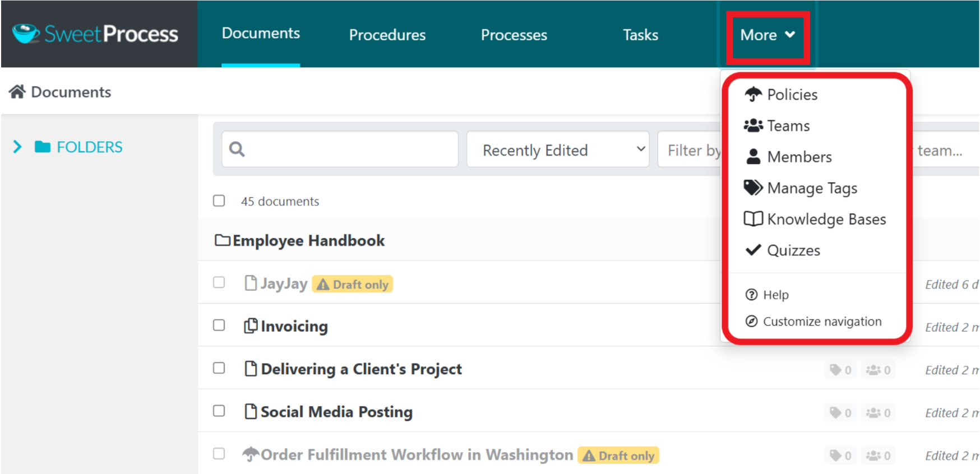
Task: Click the Members person icon
Action: coord(754,156)
